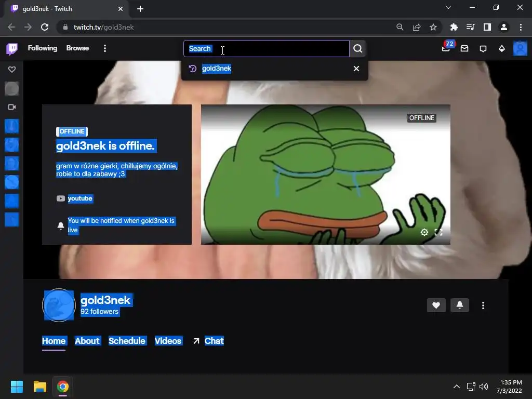
Task: Open the Chrome profile icon
Action: pos(504,27)
